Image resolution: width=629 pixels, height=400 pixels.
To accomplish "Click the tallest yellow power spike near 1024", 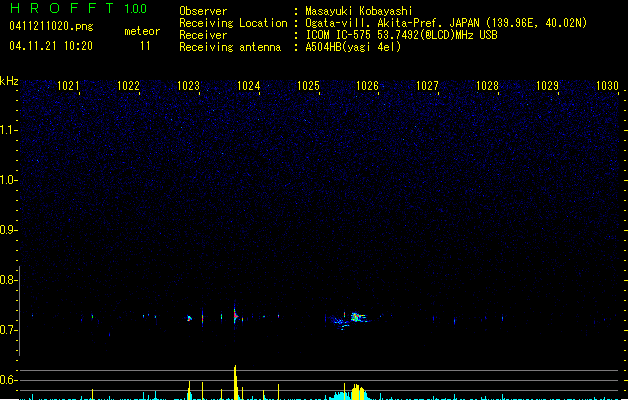I will click(235, 382).
